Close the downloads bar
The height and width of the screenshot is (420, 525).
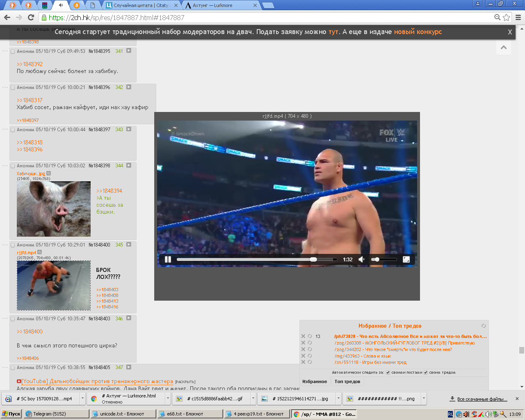click(517, 399)
